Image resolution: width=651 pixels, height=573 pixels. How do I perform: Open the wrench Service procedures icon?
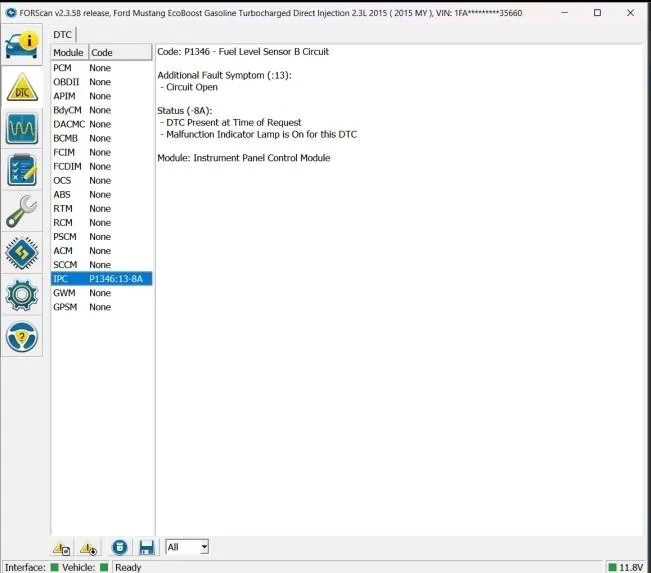coord(22,211)
